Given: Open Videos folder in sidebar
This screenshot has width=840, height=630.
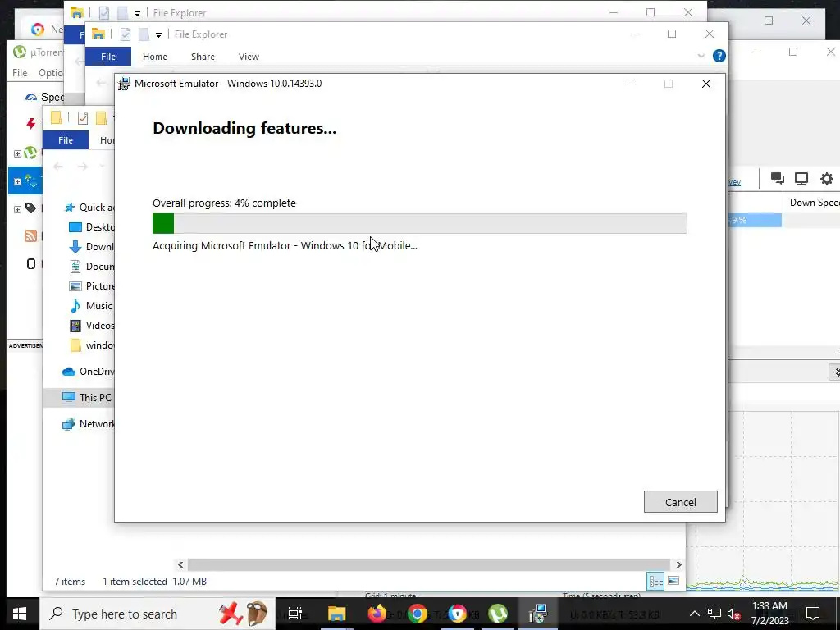Looking at the screenshot, I should [92, 325].
